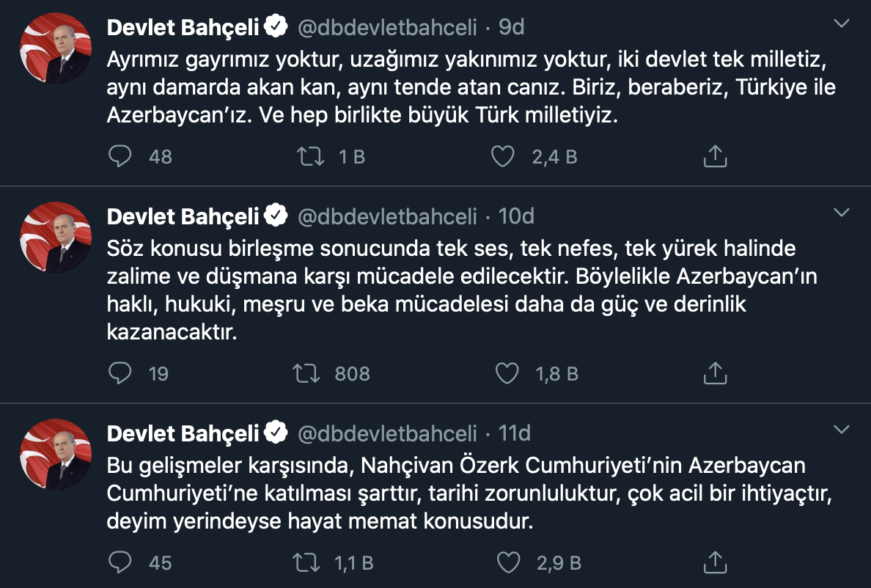
Task: Like the tweet with 1,8 B likes
Action: tap(507, 374)
